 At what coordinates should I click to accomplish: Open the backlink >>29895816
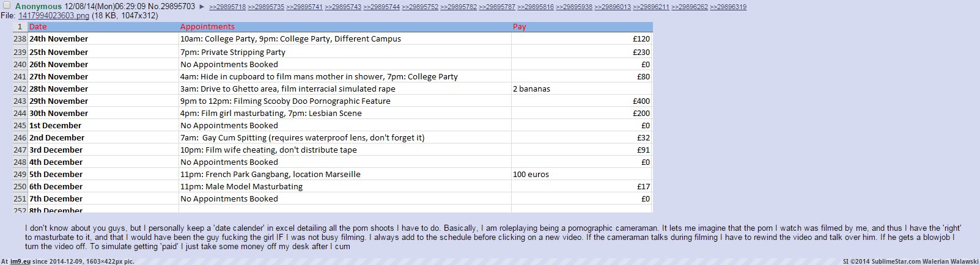(x=536, y=7)
